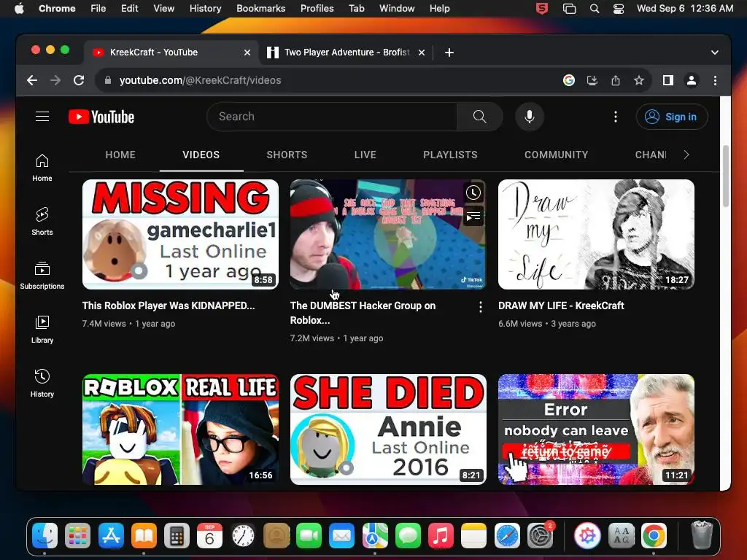Reload the page
The width and height of the screenshot is (747, 560).
click(79, 80)
